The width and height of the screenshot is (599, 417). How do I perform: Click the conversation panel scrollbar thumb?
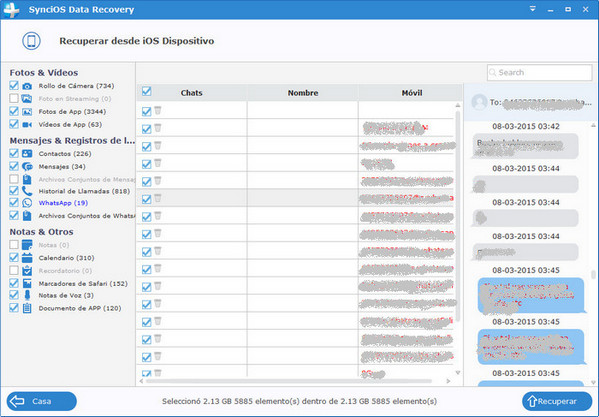pos(593,274)
